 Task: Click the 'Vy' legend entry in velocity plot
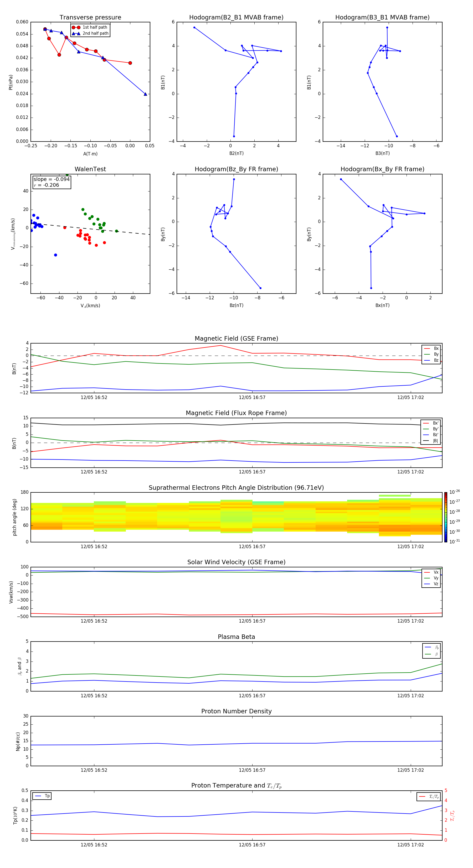[431, 578]
